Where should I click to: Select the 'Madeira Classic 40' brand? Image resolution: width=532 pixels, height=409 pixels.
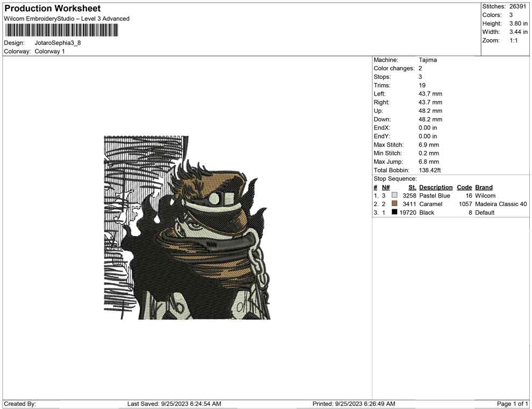[501, 204]
